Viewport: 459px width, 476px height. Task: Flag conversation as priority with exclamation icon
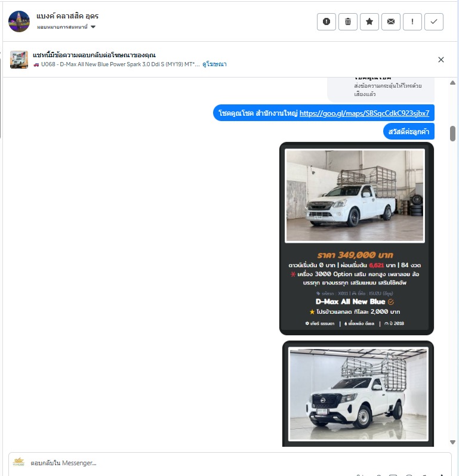coord(412,21)
